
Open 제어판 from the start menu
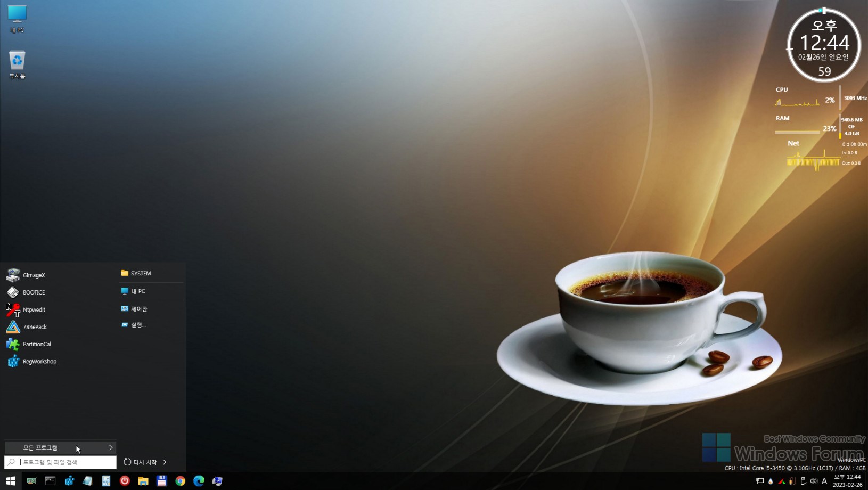[x=151, y=309]
